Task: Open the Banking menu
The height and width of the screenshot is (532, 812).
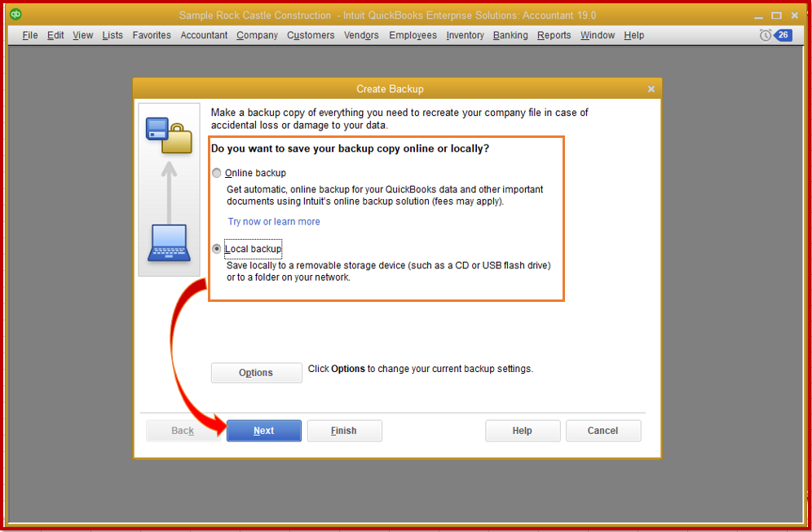Action: (x=510, y=35)
